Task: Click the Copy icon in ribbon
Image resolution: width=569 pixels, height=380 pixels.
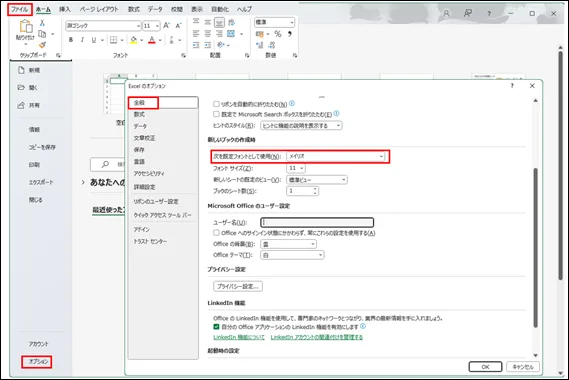Action: coord(42,34)
